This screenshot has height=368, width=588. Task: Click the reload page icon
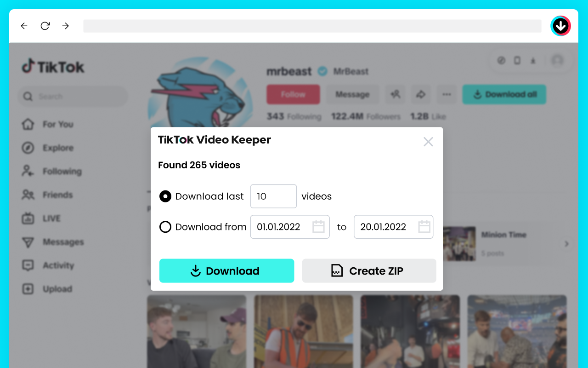pos(45,26)
